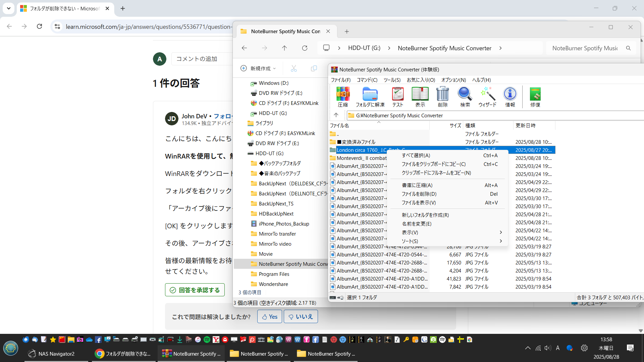Select すべて選択(A) in context menu

(447, 155)
